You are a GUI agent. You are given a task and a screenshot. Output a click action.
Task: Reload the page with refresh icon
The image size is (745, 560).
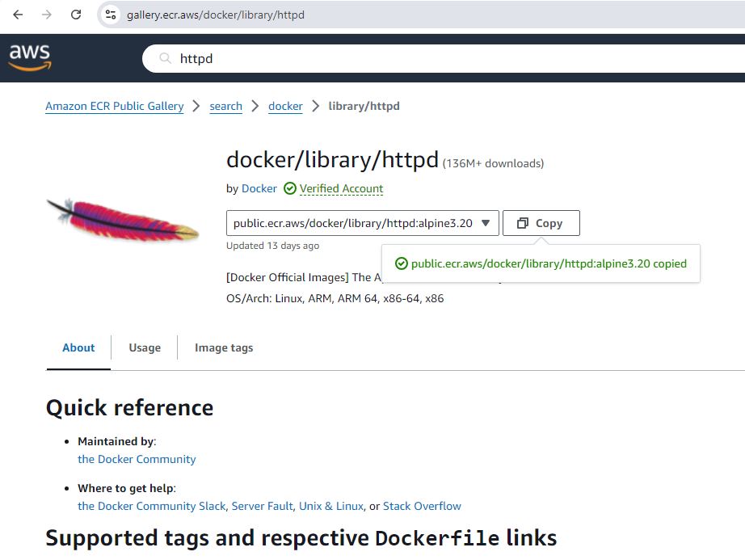(x=76, y=15)
